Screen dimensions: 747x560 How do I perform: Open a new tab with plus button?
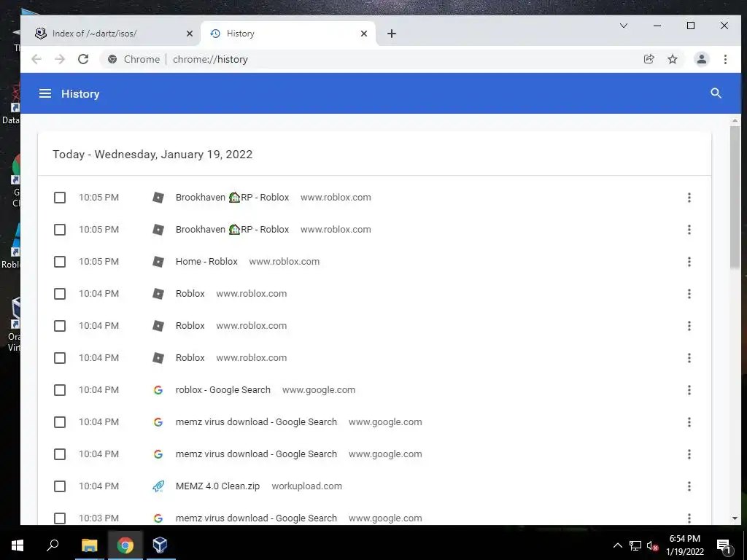[x=392, y=34]
